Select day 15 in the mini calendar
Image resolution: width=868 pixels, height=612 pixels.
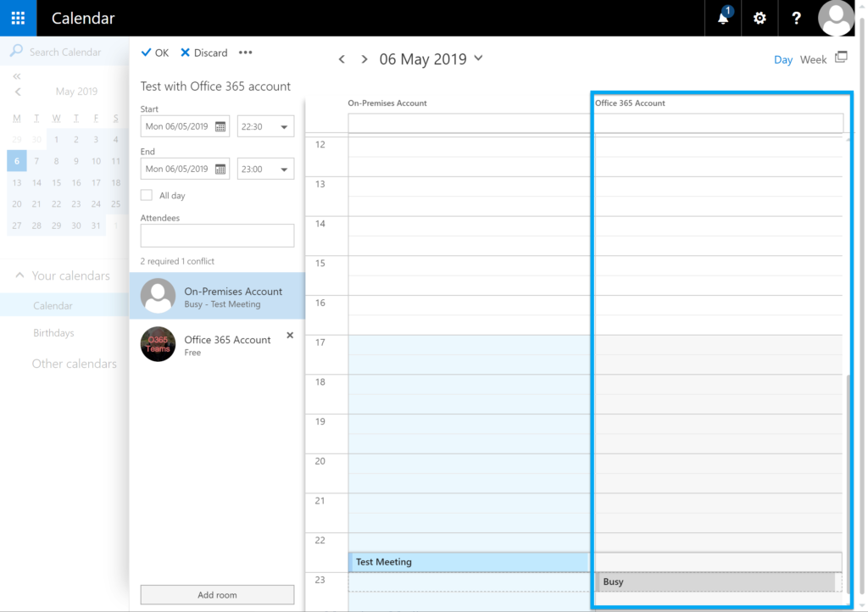pyautogui.click(x=57, y=182)
